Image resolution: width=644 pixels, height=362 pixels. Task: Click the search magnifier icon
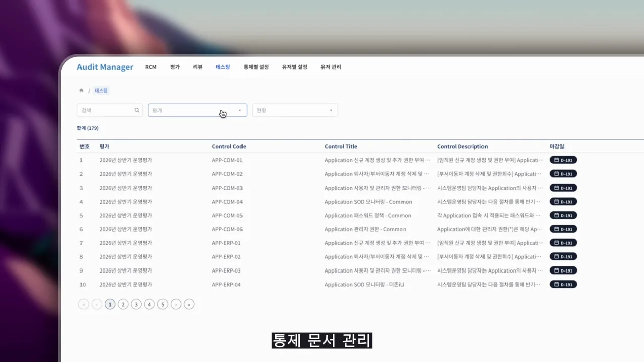(x=137, y=110)
